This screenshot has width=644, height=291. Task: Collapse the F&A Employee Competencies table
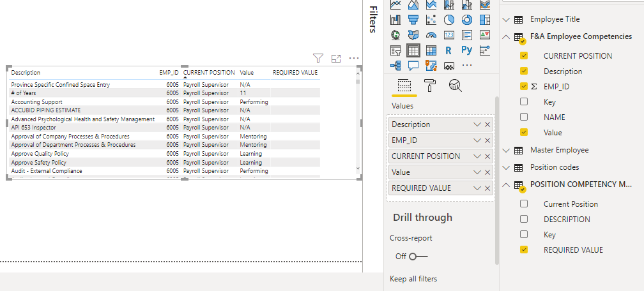pyautogui.click(x=505, y=36)
